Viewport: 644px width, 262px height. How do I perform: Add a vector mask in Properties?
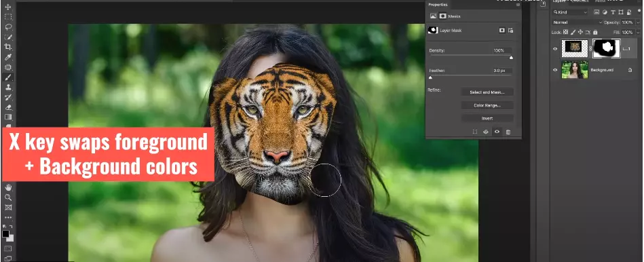click(x=510, y=31)
